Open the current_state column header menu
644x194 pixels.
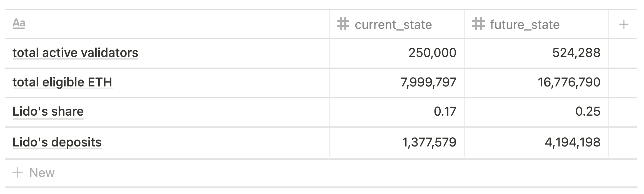(x=397, y=24)
